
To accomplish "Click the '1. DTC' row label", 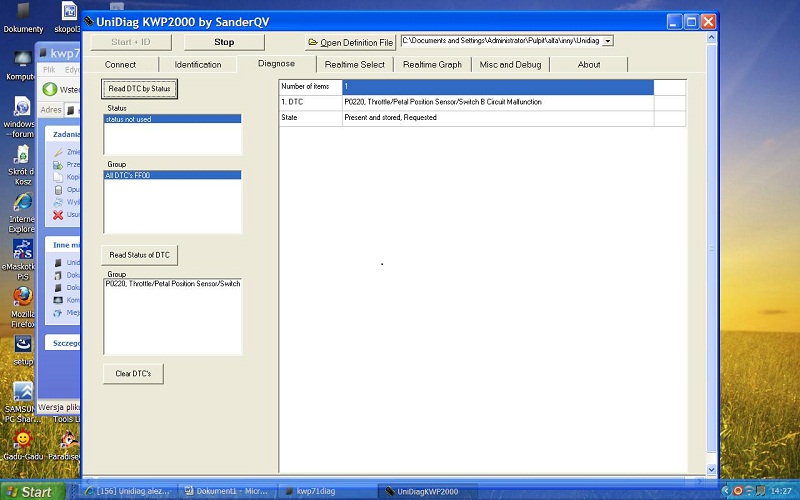I will 311,103.
